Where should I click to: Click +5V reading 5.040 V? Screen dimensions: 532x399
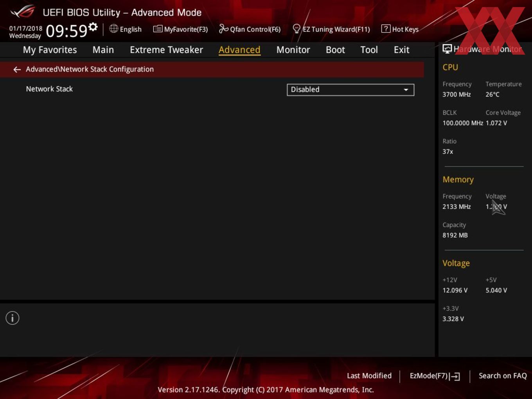[496, 290]
